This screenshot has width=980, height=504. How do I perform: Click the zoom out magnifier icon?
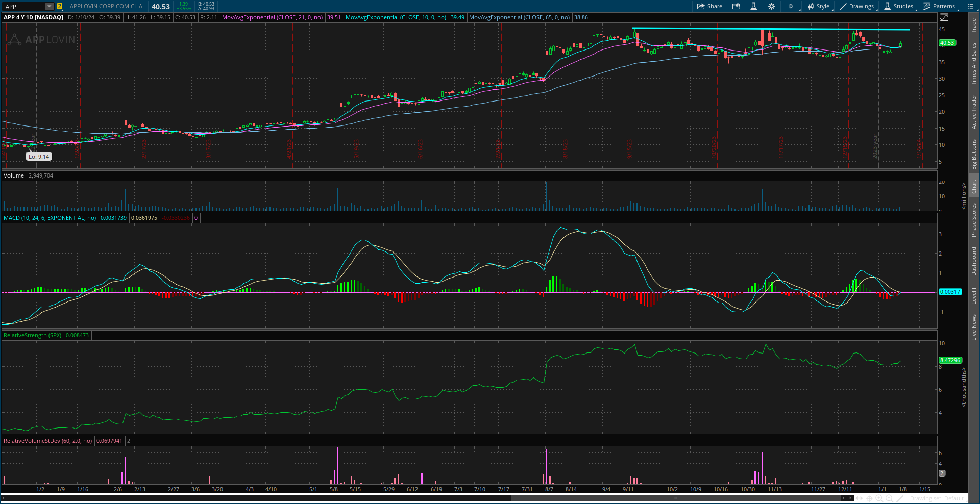[889, 498]
